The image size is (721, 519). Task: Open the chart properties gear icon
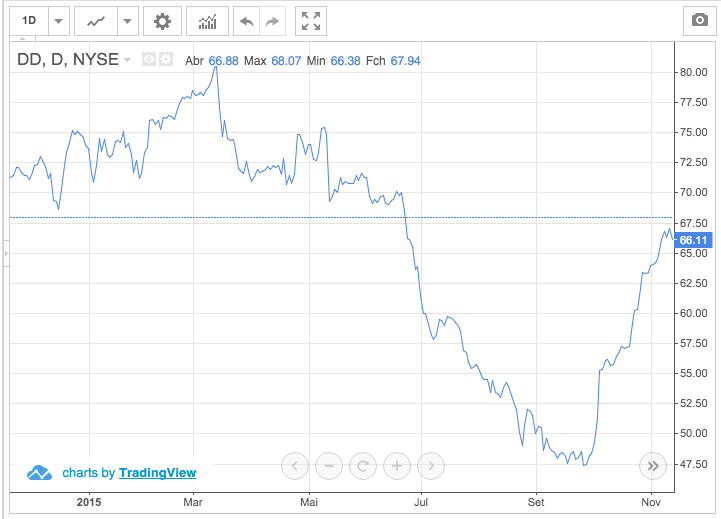click(162, 20)
